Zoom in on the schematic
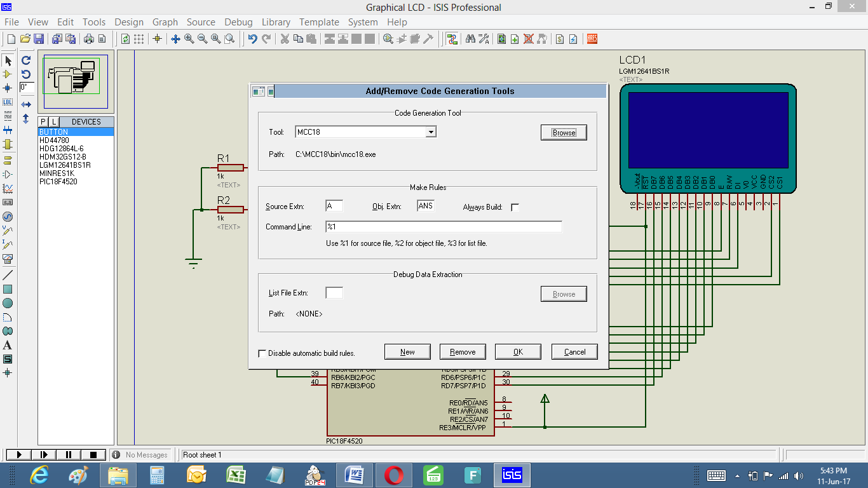The width and height of the screenshot is (868, 488). 188,39
